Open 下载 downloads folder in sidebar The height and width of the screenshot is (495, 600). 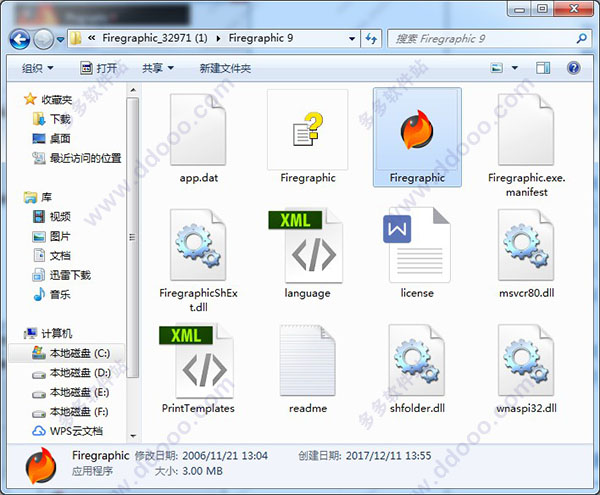point(52,119)
